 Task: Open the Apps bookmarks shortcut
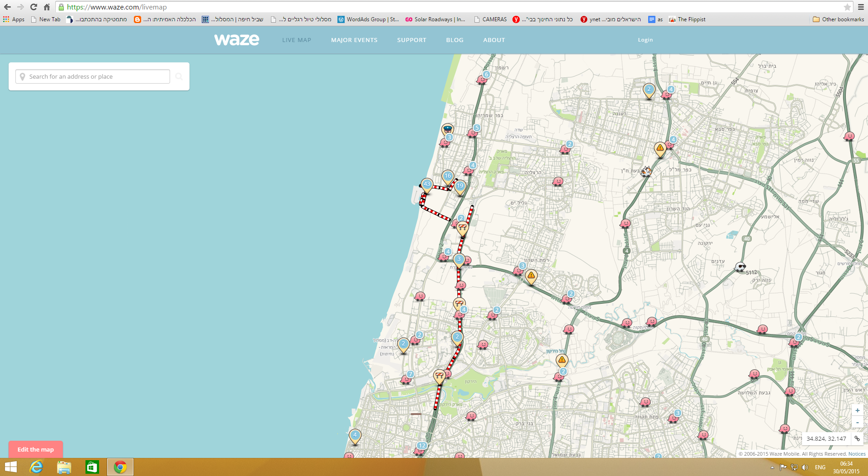click(14, 19)
